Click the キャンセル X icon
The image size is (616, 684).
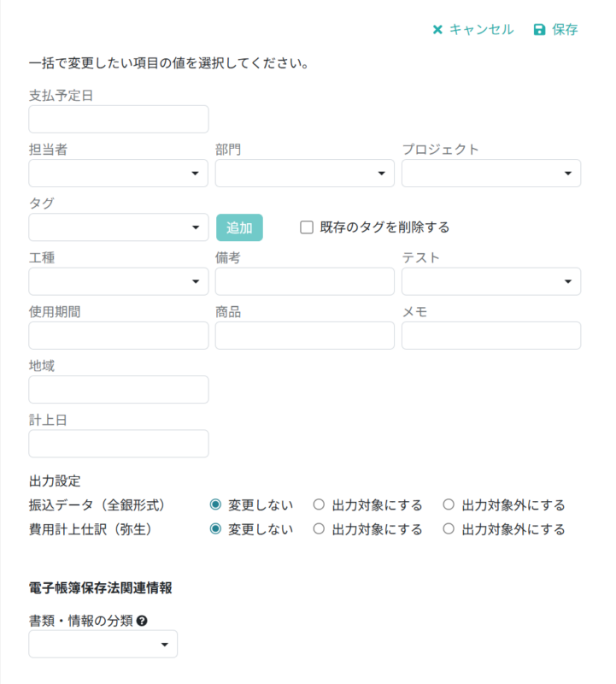coord(438,28)
